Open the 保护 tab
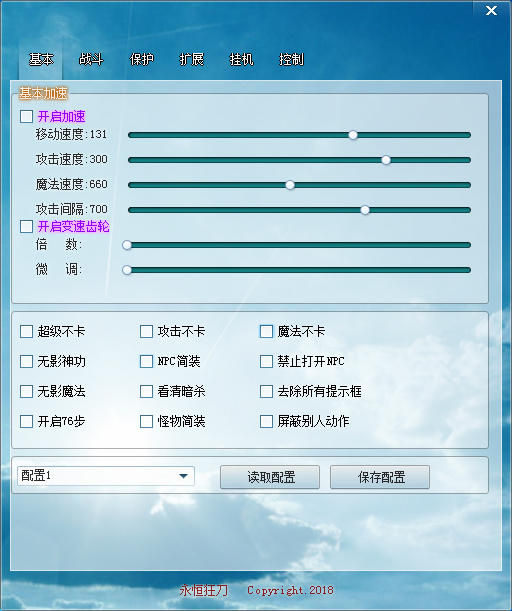 pyautogui.click(x=141, y=60)
